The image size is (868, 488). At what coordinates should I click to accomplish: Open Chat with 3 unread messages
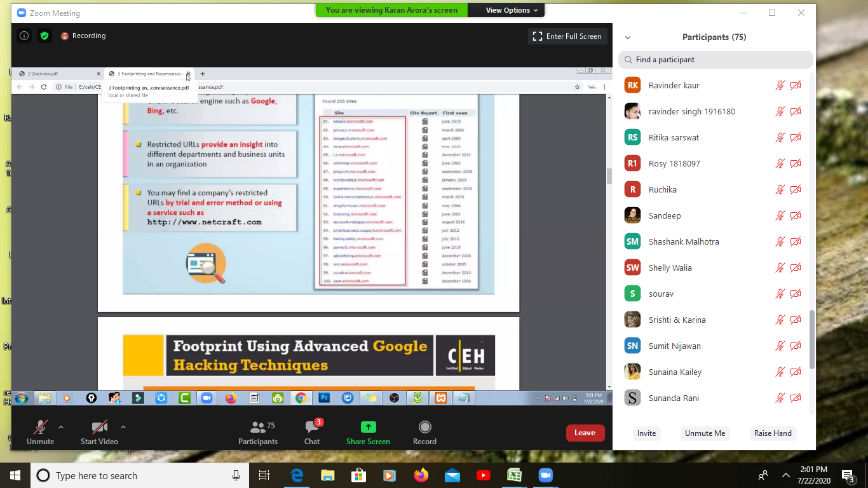pyautogui.click(x=312, y=433)
